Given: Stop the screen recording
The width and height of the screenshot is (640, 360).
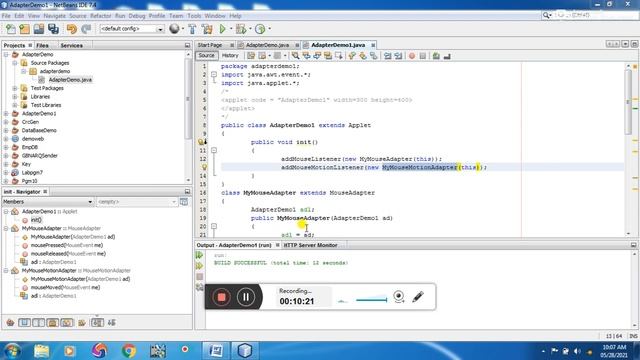Looking at the screenshot, I should 221,297.
